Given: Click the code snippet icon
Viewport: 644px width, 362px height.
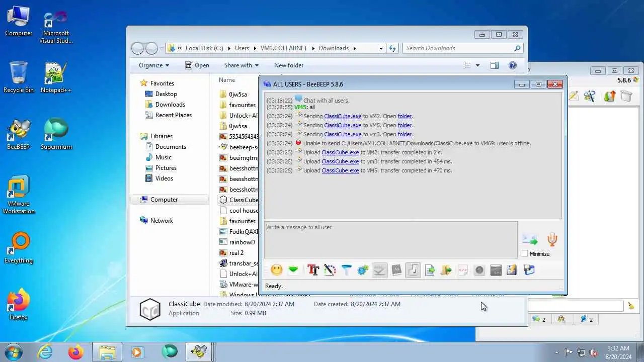Looking at the screenshot, I should [x=463, y=270].
